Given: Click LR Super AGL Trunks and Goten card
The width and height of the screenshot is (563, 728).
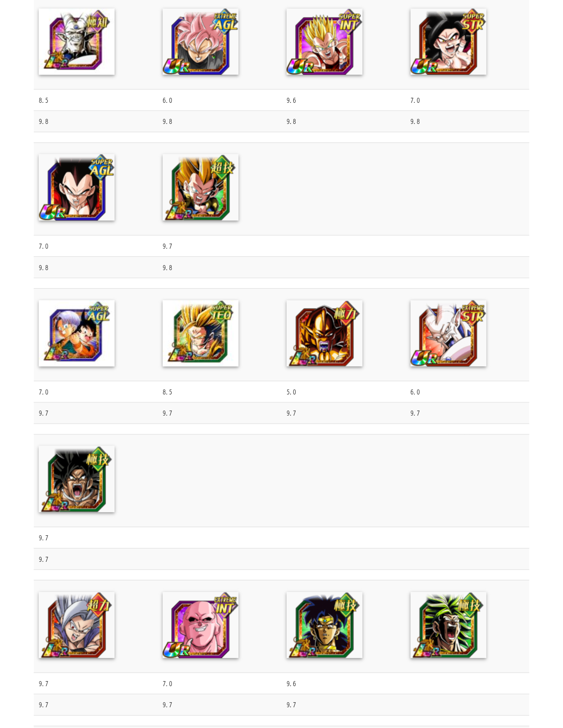Looking at the screenshot, I should tap(77, 333).
